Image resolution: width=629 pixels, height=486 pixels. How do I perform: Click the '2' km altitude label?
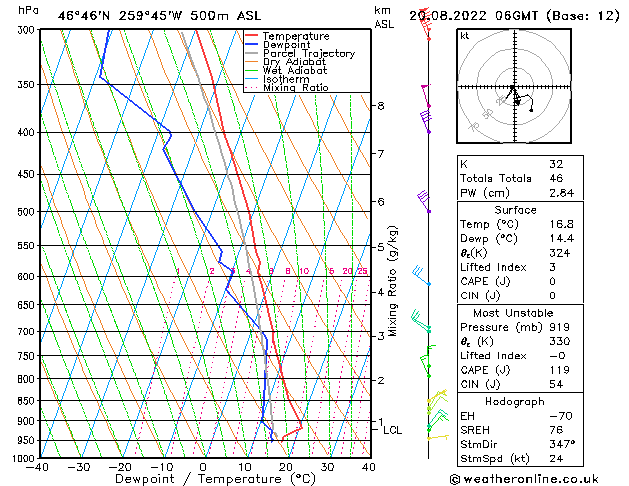tap(381, 380)
